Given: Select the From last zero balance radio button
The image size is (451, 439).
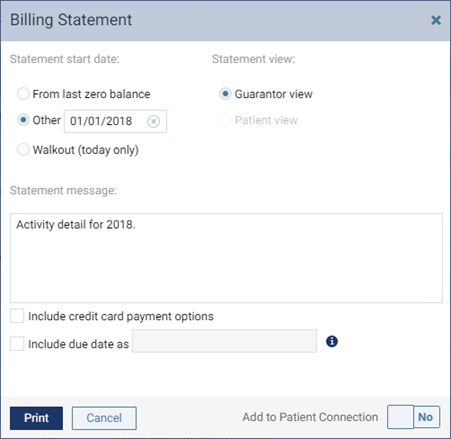Looking at the screenshot, I should coord(23,94).
